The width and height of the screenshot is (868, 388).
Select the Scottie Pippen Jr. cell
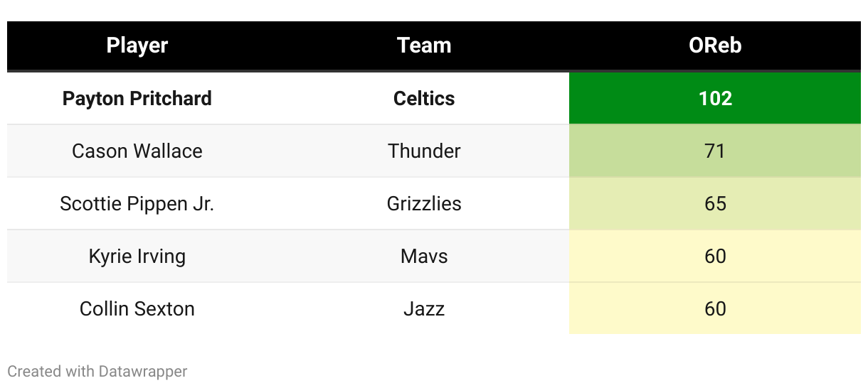(137, 203)
